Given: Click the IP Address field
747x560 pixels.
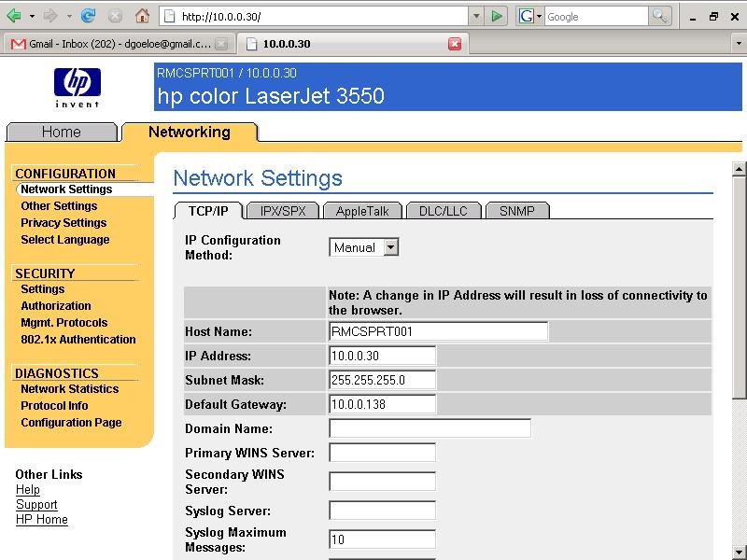Looking at the screenshot, I should coord(383,356).
